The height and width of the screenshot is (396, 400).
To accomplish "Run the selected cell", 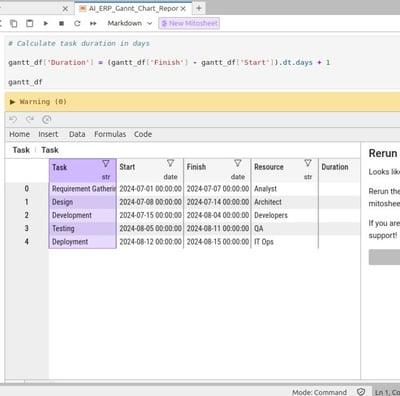I will (46, 23).
